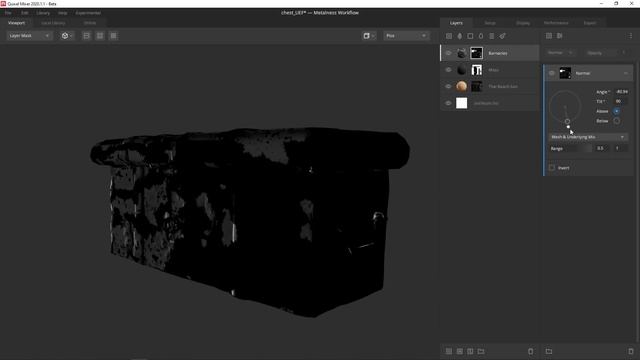Screen dimensions: 640x360
Task: Switch to the Online tab
Action: pyautogui.click(x=90, y=23)
